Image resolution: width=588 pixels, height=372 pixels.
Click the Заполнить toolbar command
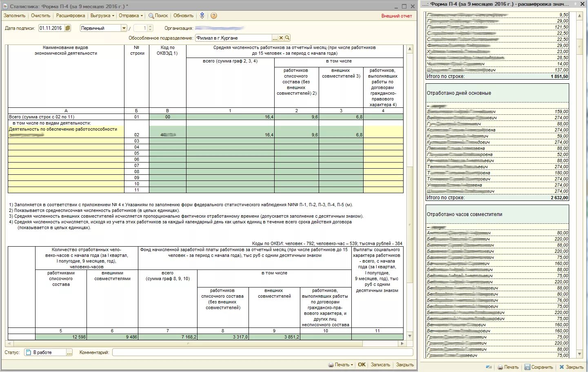click(x=14, y=16)
